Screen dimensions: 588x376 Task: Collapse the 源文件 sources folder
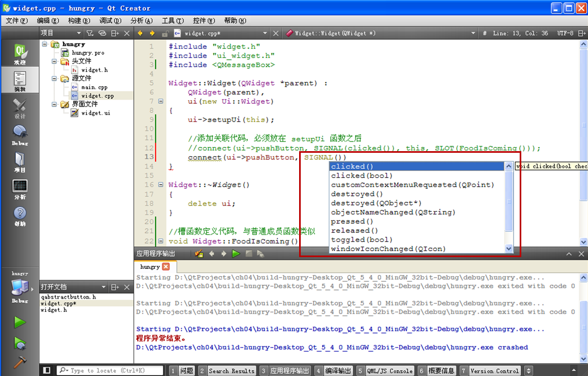point(54,79)
